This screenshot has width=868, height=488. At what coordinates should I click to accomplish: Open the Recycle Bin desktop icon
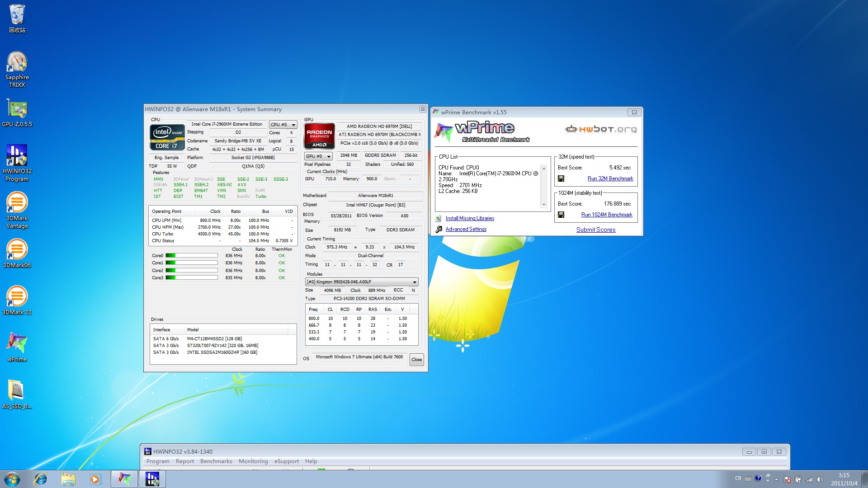coord(17,19)
